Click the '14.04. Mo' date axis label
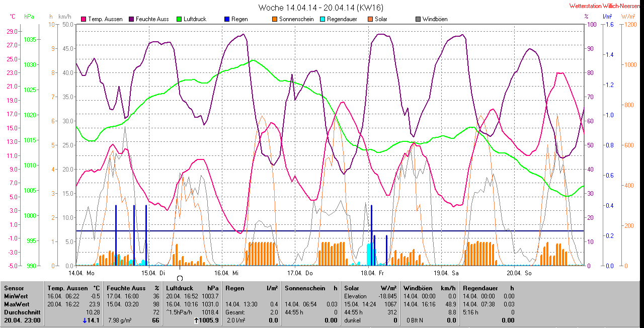Image resolution: width=644 pixels, height=328 pixels. point(82,273)
